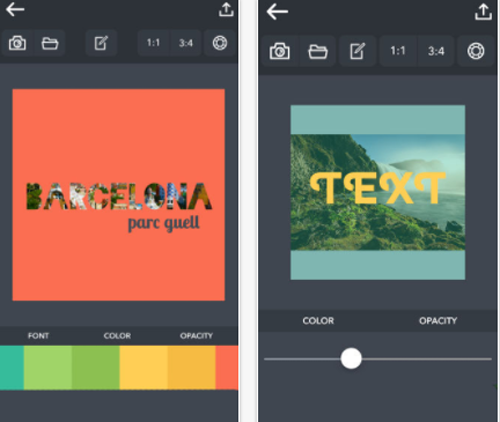Tap the edit text icon on left screen

point(101,43)
